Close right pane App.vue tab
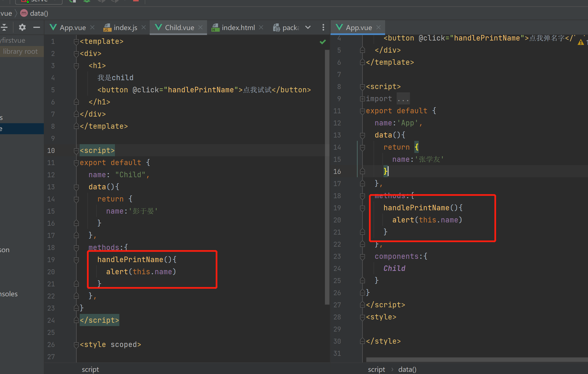The width and height of the screenshot is (588, 374). [x=378, y=27]
